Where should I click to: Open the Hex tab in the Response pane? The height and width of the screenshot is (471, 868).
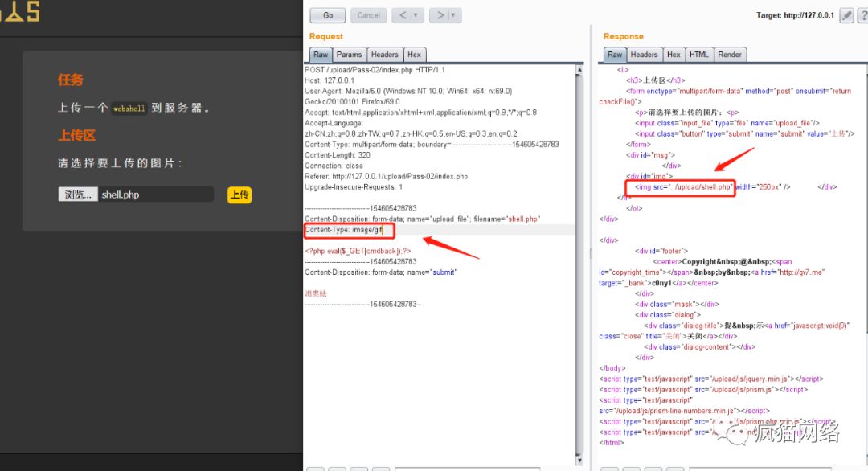pos(674,54)
